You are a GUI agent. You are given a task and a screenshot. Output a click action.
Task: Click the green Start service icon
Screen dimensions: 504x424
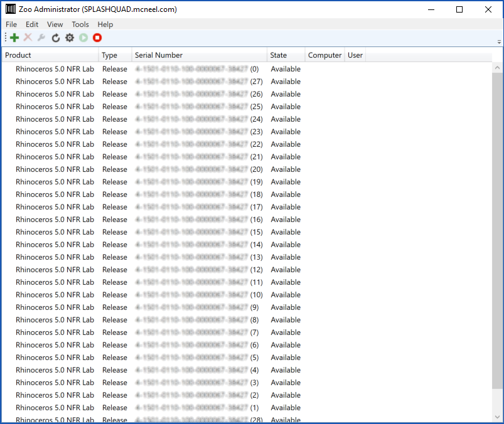83,38
